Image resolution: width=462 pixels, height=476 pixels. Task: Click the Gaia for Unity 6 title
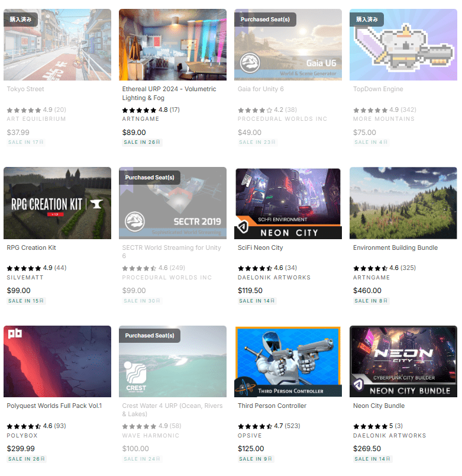click(x=260, y=89)
